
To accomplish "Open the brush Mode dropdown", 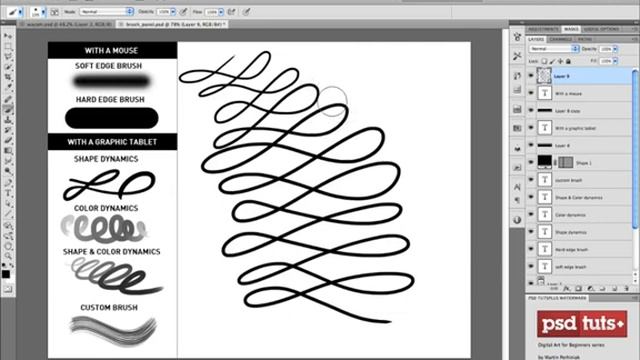I will click(106, 12).
